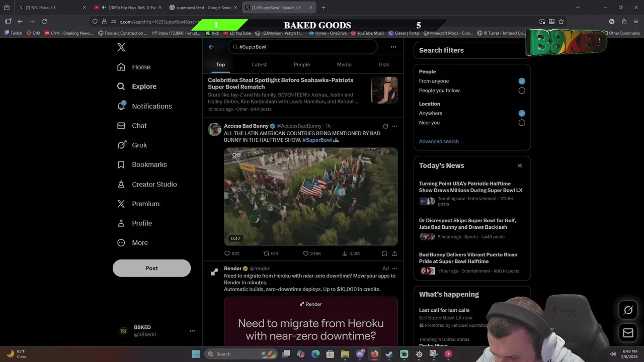View analytics showing 3.2M views
Image resolution: width=644 pixels, height=362 pixels.
click(x=351, y=253)
